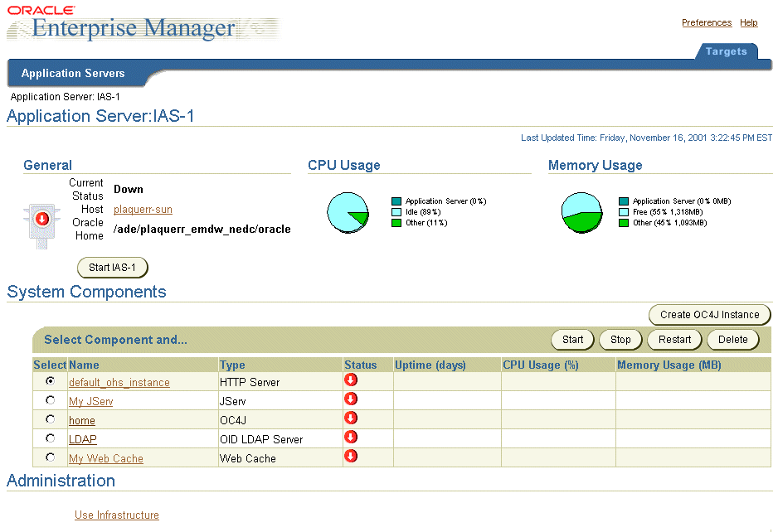Open the plaquerr-sun host link

(143, 210)
